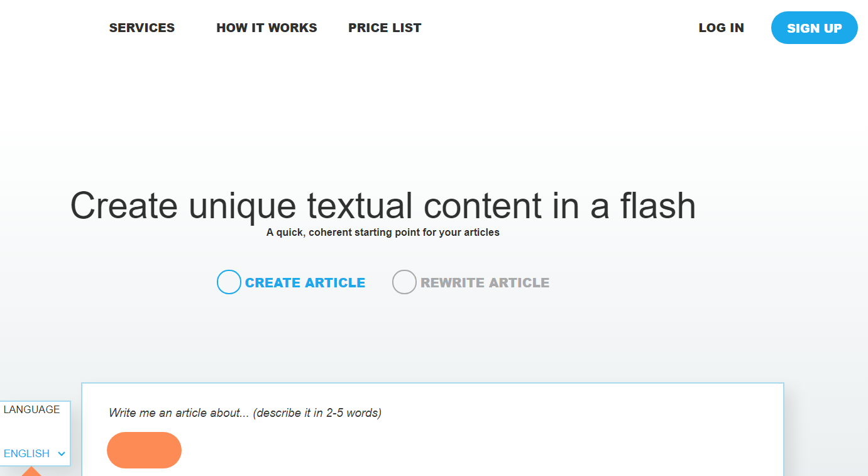Viewport: 868px width, 476px height.
Task: Click the CREATE ARTICLE label text
Action: (x=305, y=283)
